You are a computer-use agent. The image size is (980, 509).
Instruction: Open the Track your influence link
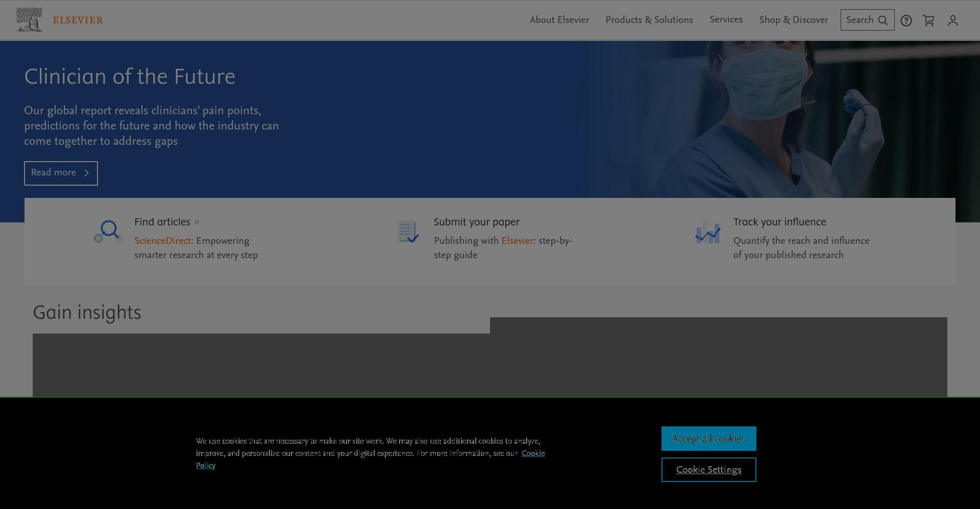pyautogui.click(x=779, y=222)
